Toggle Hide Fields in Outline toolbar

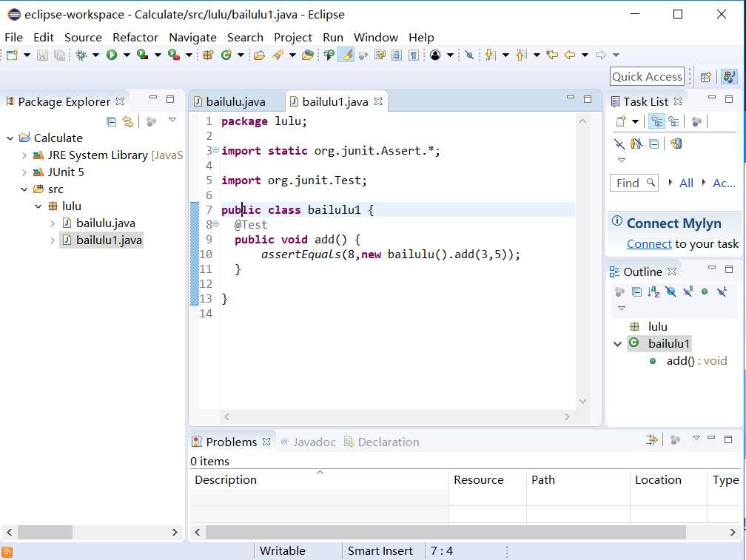click(671, 292)
